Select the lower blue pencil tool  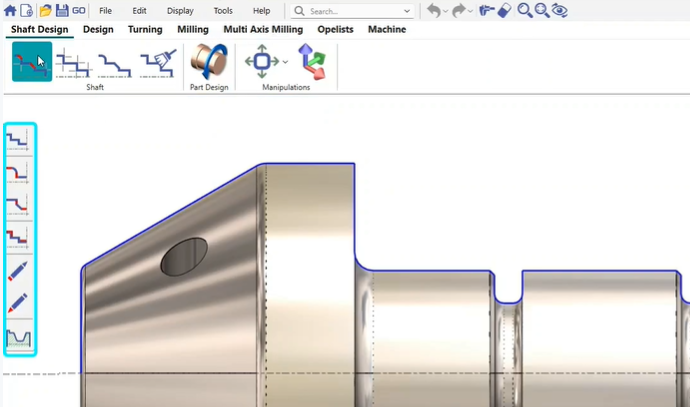tap(18, 303)
